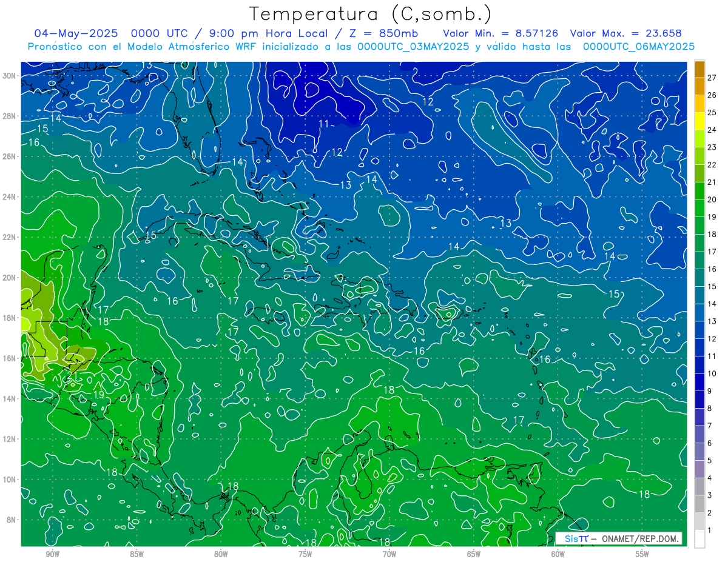Viewport: 728px width, 562px height.
Task: Click longitude axis label "80W"
Action: 221,554
